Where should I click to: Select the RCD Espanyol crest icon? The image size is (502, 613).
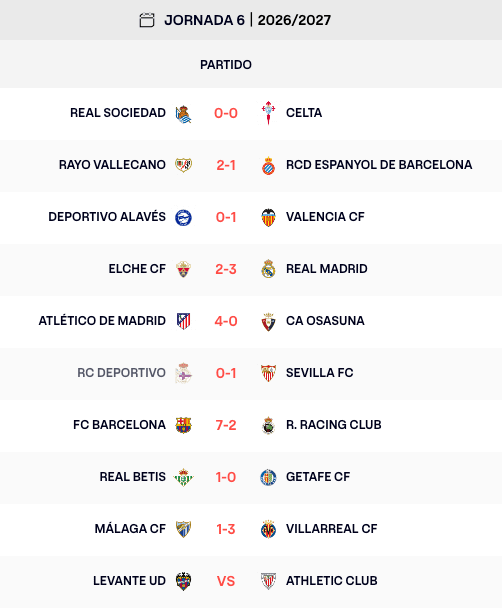(x=268, y=165)
